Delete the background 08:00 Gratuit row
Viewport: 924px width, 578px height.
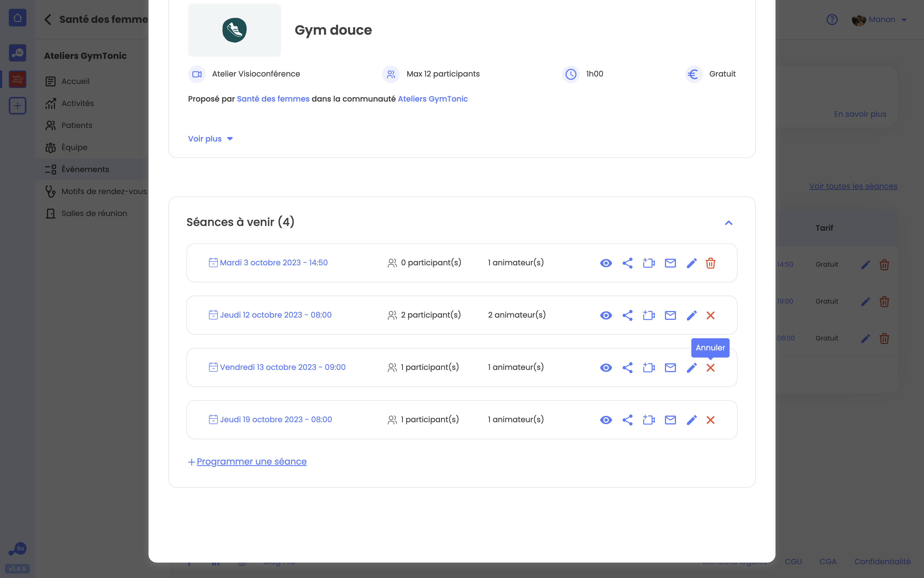tap(884, 338)
